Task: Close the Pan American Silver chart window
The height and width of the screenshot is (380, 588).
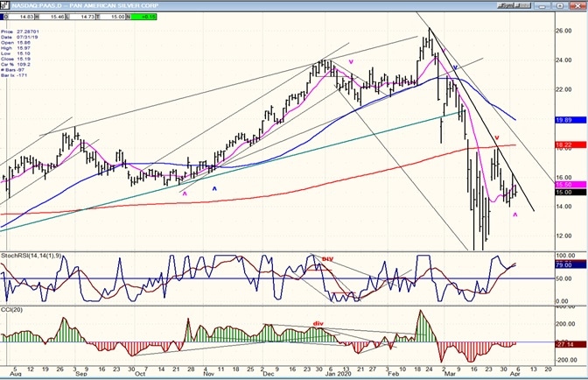Action: pyautogui.click(x=577, y=5)
